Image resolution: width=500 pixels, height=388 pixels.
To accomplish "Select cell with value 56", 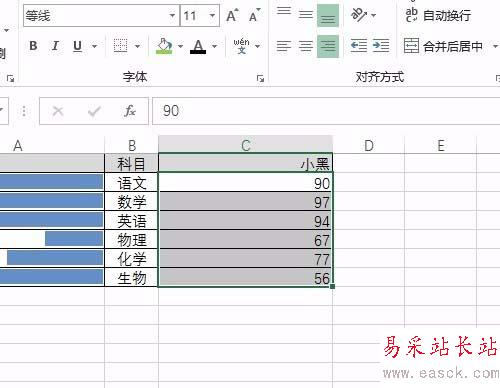I will tap(246, 277).
